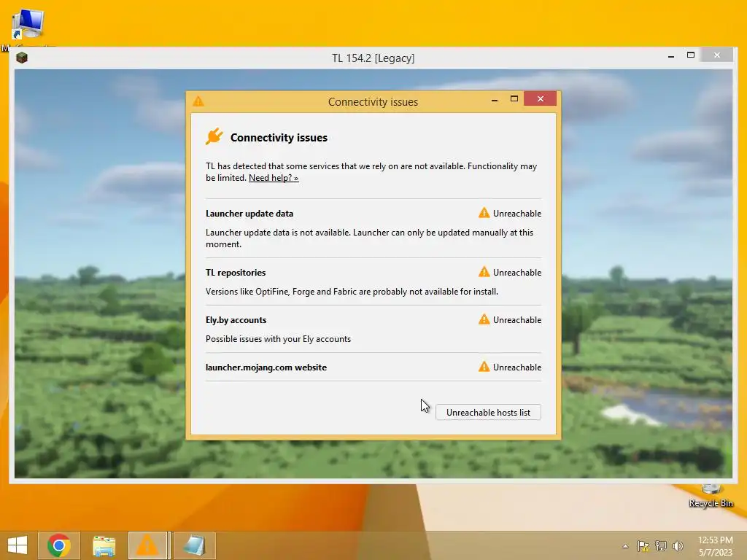Maximize the Connectivity issues dialog
The width and height of the screenshot is (747, 560).
[x=514, y=98]
